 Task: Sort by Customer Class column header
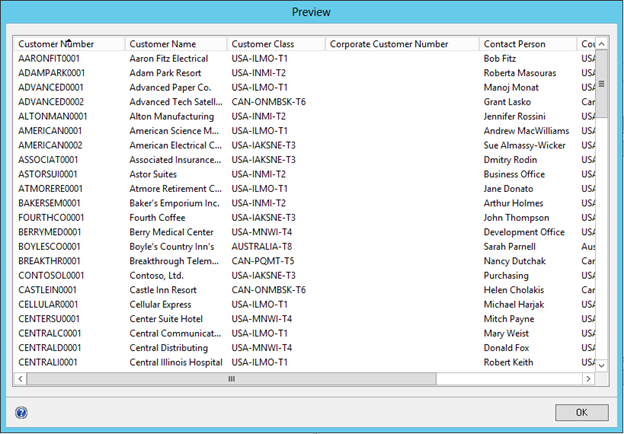[x=276, y=44]
